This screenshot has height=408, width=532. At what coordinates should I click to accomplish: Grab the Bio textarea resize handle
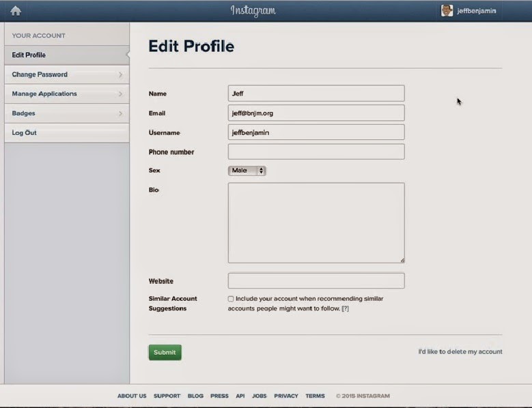(x=402, y=261)
